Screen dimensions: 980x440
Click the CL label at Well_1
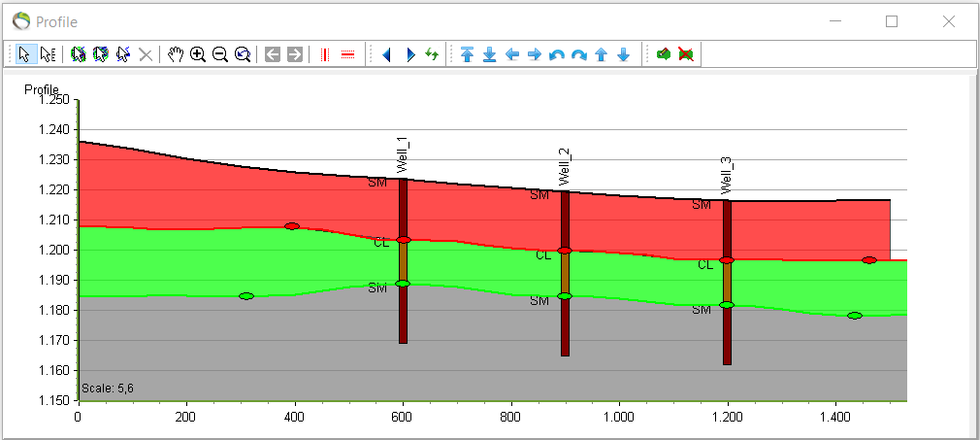click(382, 243)
